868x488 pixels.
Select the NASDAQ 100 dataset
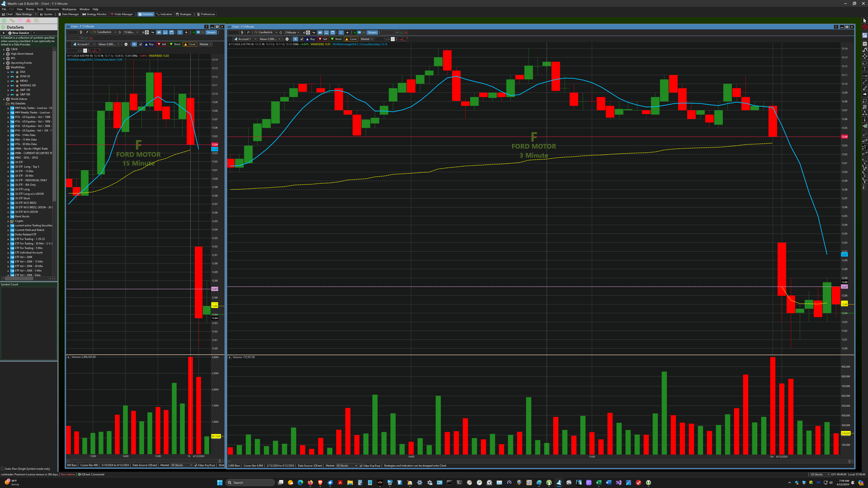point(28,86)
